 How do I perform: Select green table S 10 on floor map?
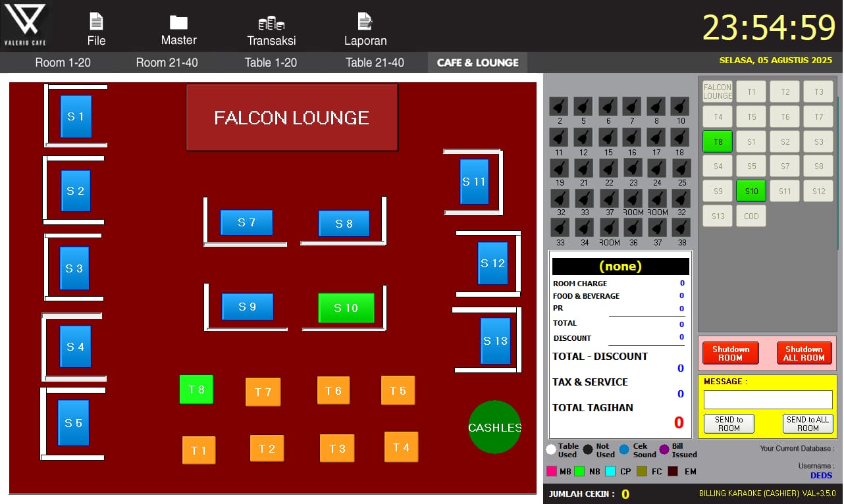coord(346,308)
